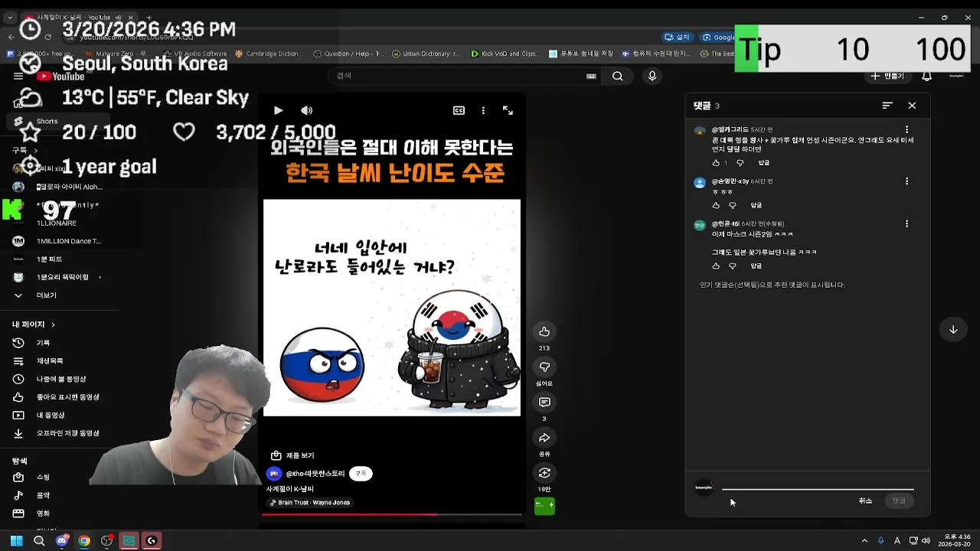This screenshot has height=551, width=980.
Task: Open 내 동영상 (Your videos)
Action: click(x=51, y=416)
